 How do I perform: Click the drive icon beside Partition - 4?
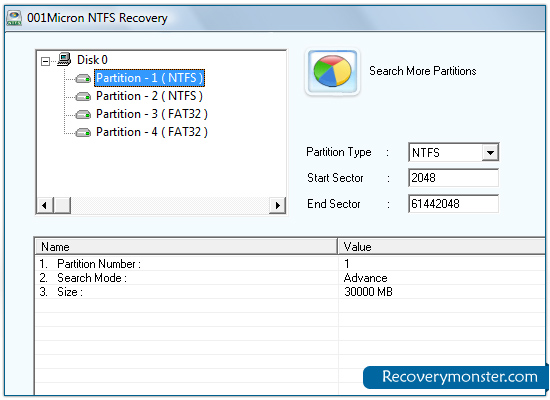pyautogui.click(x=83, y=132)
